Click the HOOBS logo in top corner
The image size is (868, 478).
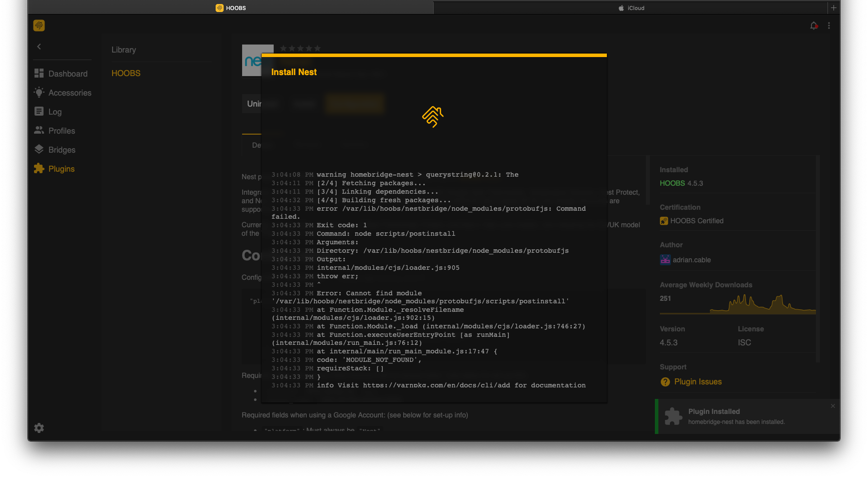[39, 25]
